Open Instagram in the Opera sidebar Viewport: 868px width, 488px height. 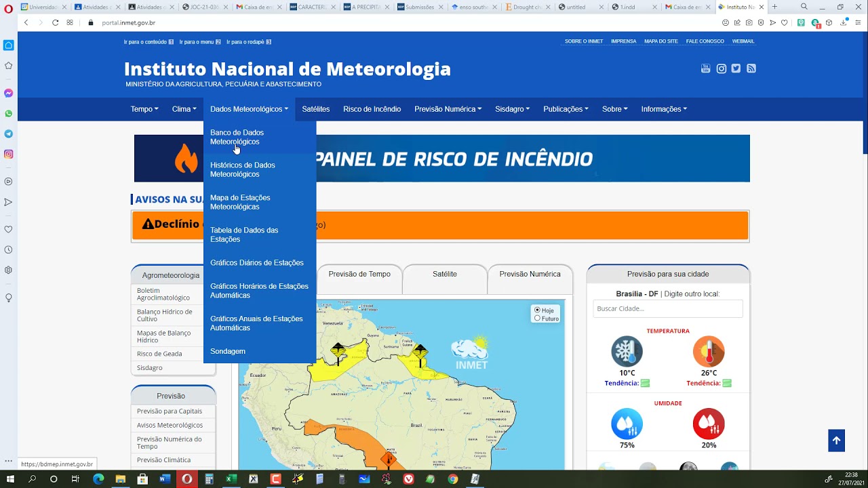pyautogui.click(x=9, y=154)
